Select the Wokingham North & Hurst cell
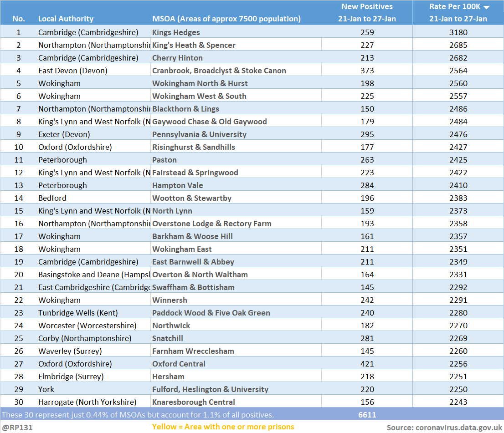Screen dimensions: 504x433 [x=200, y=83]
